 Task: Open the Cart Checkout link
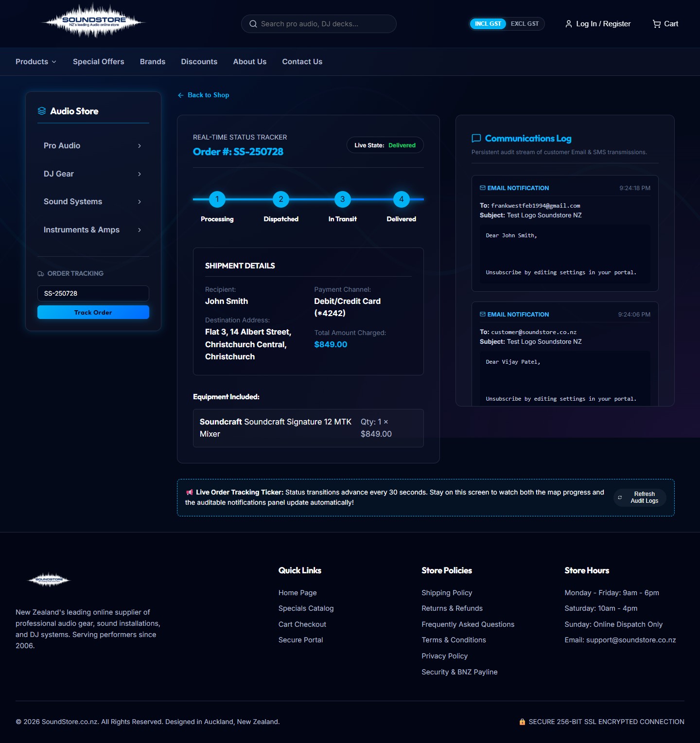(302, 624)
